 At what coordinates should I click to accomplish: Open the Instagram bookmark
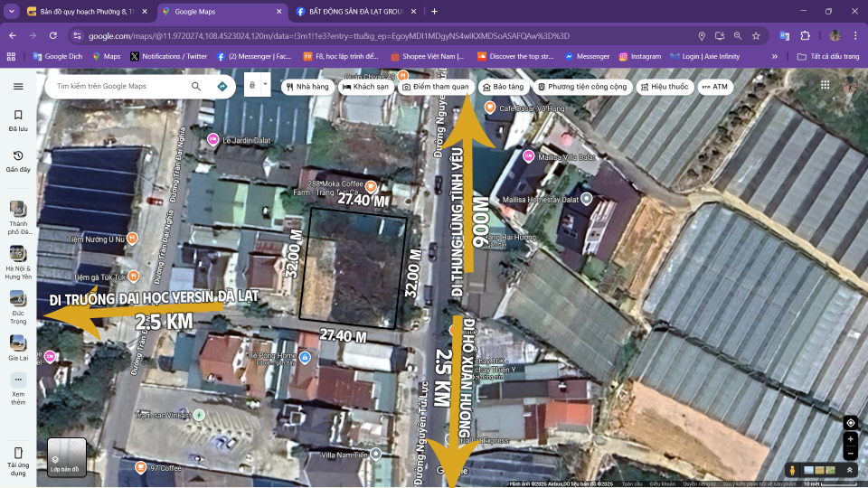pyautogui.click(x=640, y=56)
